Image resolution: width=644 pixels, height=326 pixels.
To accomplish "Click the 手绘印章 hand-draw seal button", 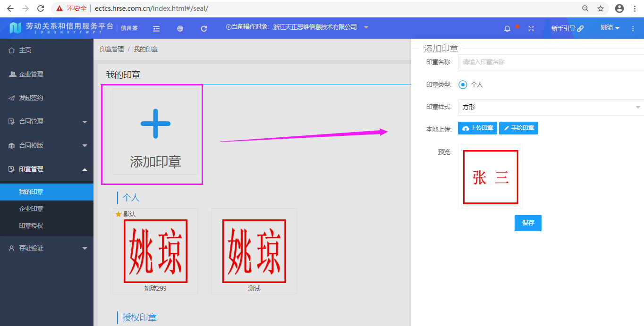I will click(x=518, y=128).
